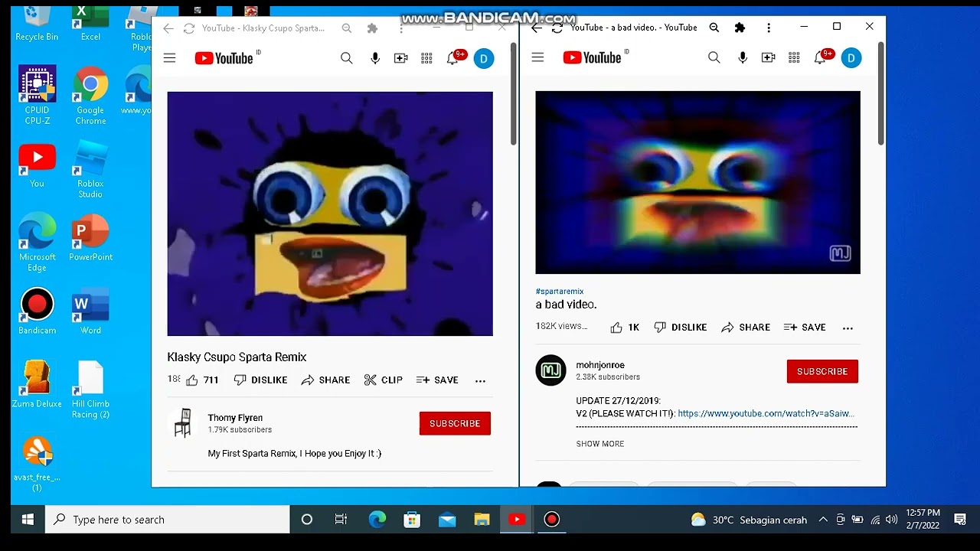Image resolution: width=980 pixels, height=551 pixels.
Task: Select the Google Chrome desktop icon
Action: [x=90, y=96]
